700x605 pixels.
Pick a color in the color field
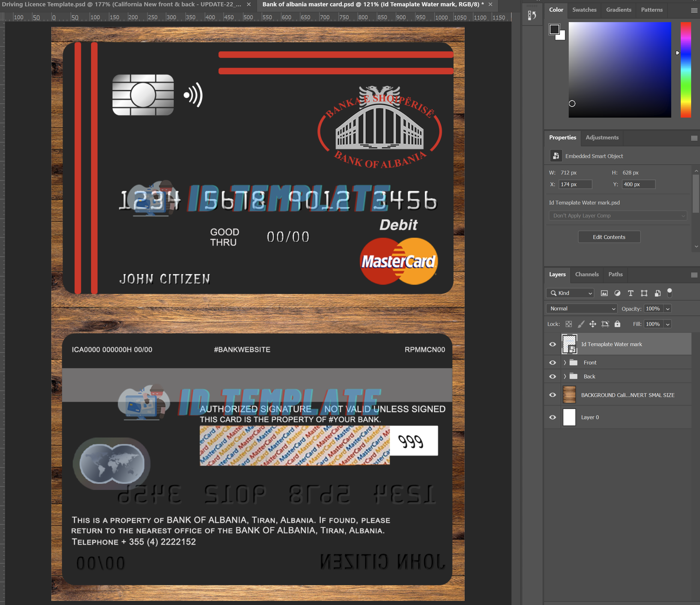pos(620,70)
